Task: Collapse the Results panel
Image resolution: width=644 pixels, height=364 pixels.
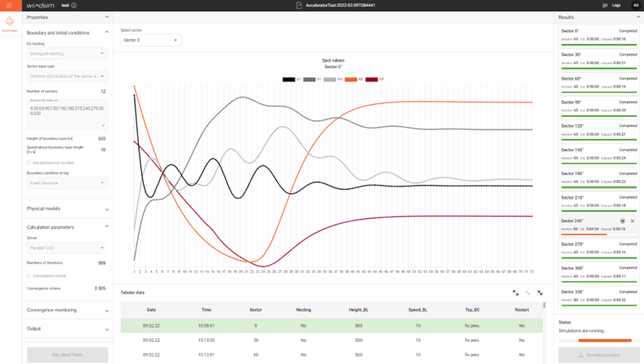Action: tap(638, 16)
